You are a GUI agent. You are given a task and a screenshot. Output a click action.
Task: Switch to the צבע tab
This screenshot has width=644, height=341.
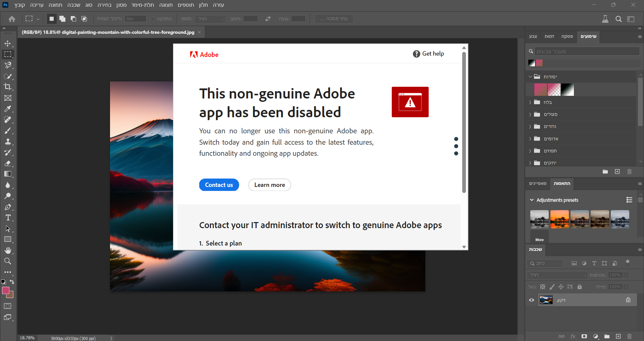click(x=533, y=36)
